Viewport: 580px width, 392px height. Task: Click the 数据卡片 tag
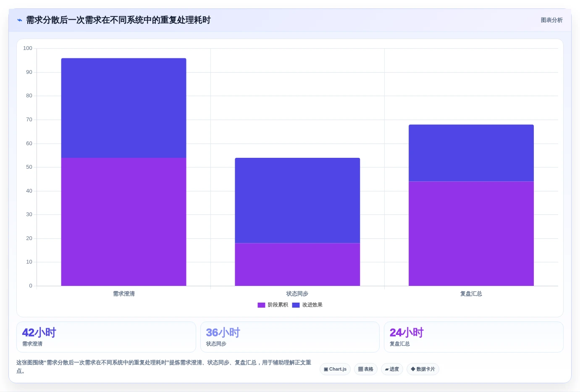423,369
